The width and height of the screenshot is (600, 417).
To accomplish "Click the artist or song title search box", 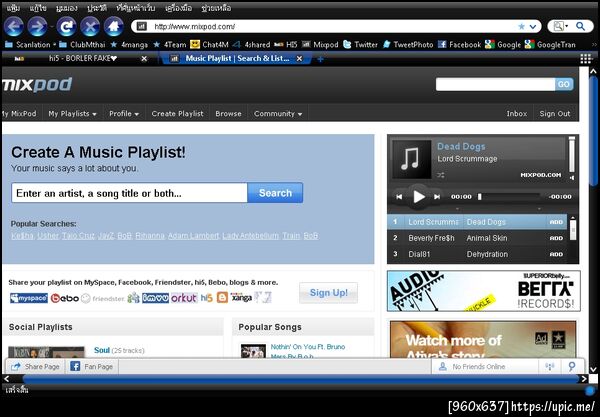I will point(129,193).
